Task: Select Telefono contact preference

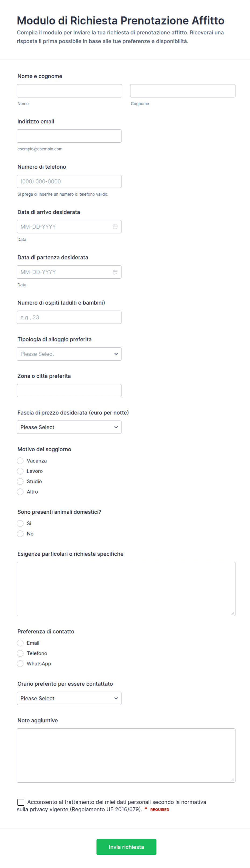Action: point(20,653)
